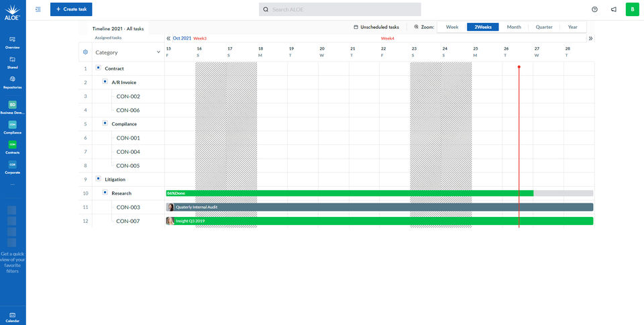Switch zoom to Quarter

coord(544,27)
